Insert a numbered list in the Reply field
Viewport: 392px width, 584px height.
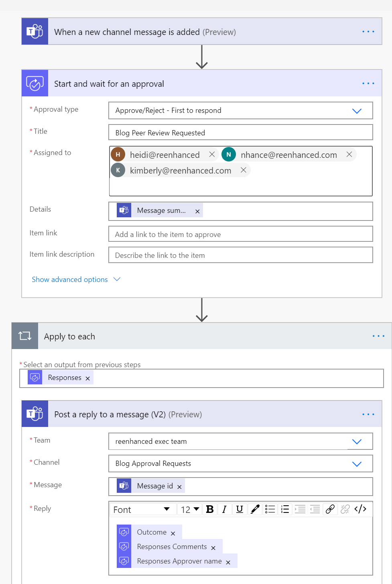click(x=285, y=509)
